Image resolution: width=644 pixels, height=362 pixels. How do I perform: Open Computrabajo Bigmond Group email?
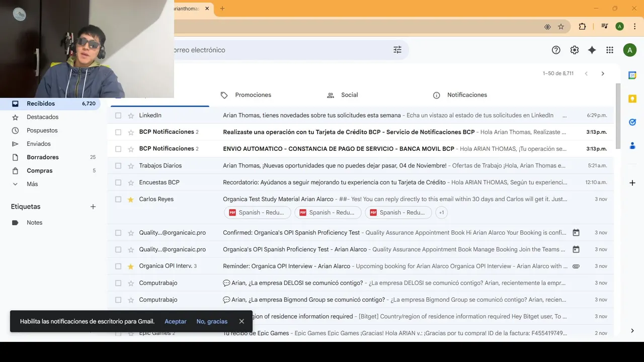(x=360, y=300)
